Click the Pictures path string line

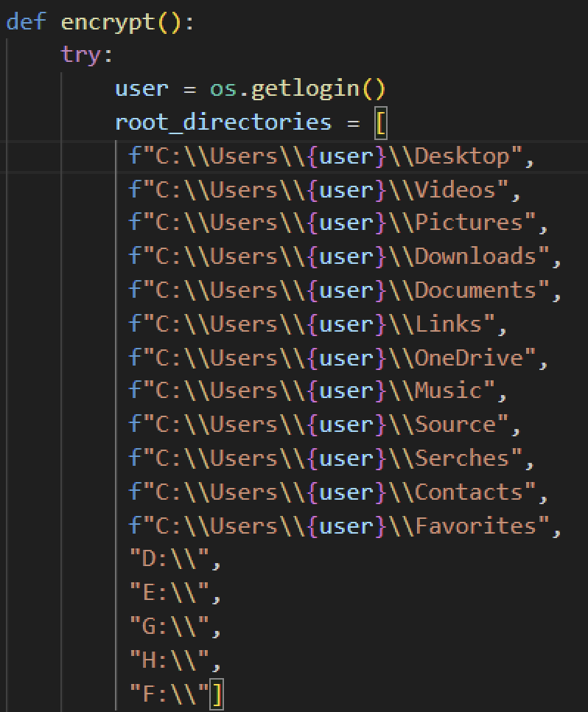click(337, 223)
